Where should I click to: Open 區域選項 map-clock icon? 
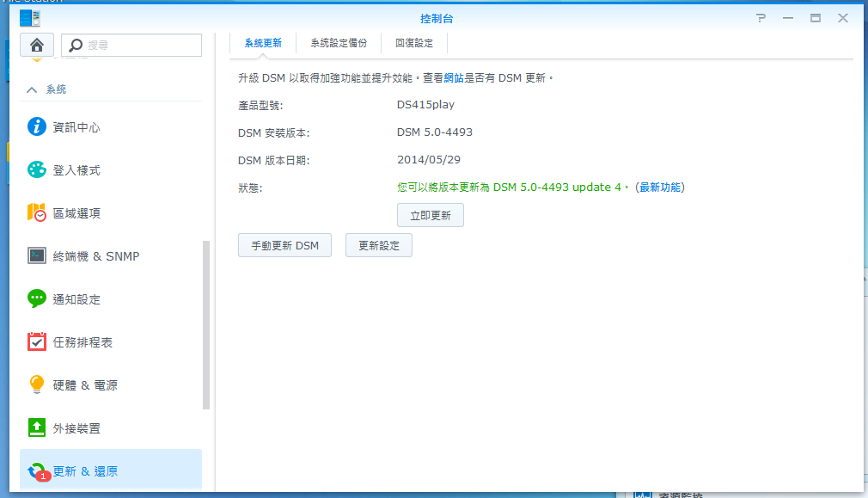pyautogui.click(x=37, y=212)
